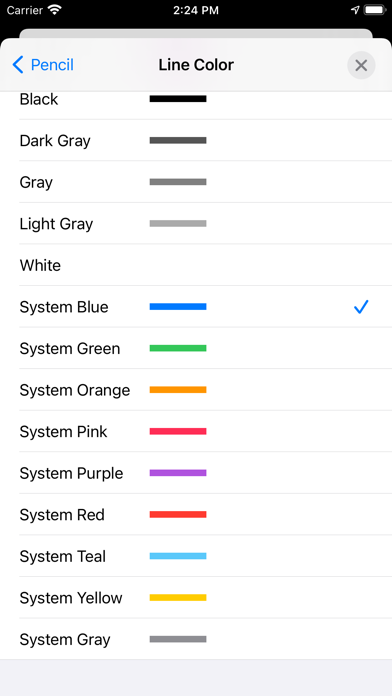
Task: Choose the System Orange swatch
Action: point(178,390)
